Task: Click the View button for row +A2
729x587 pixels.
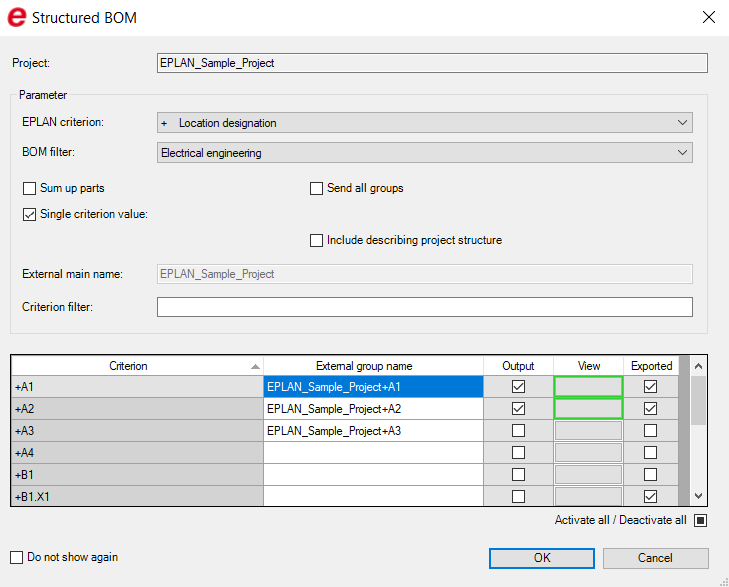Action: pos(588,409)
